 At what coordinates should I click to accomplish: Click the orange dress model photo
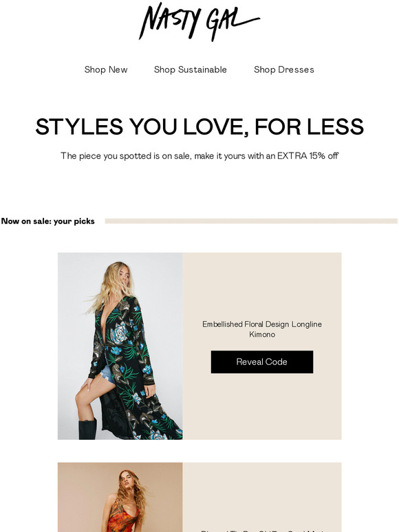[120, 497]
